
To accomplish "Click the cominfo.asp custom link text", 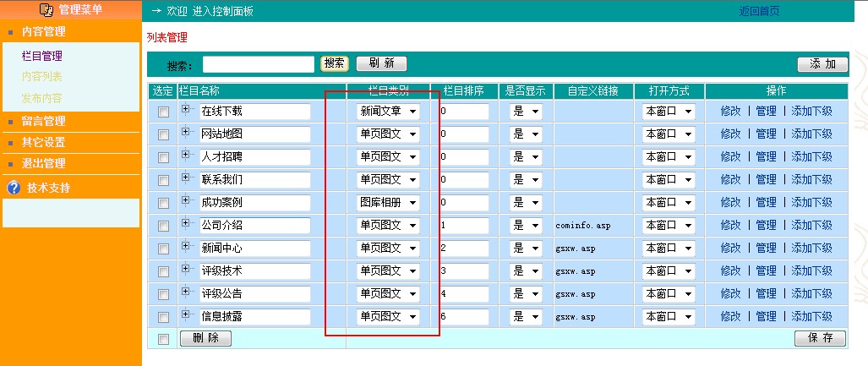I will (583, 226).
